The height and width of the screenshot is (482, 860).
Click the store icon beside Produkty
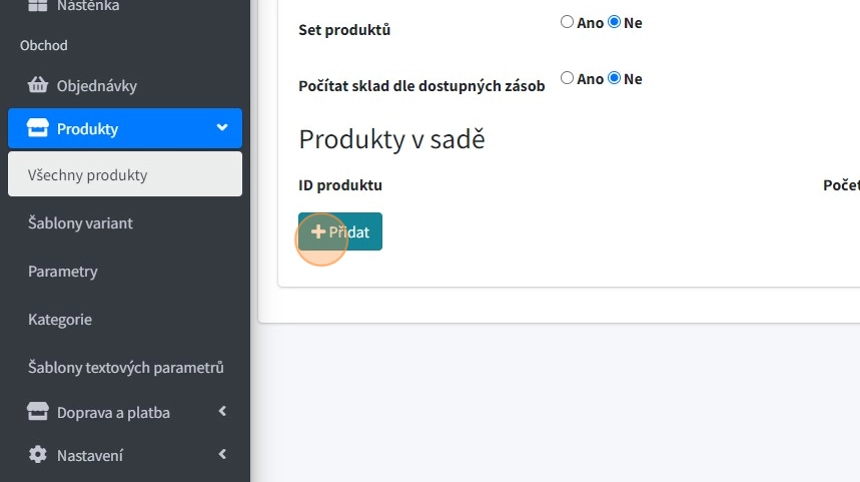(x=38, y=128)
